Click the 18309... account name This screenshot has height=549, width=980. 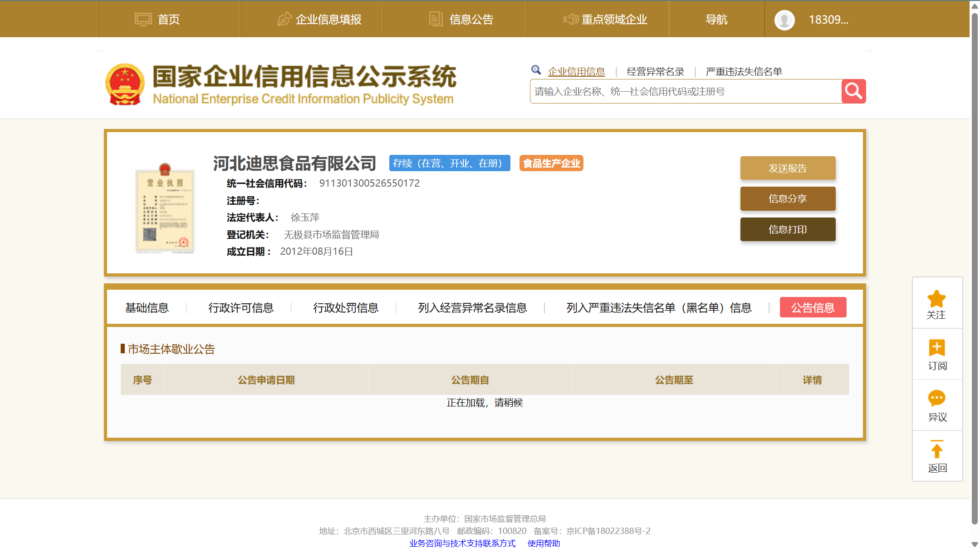coord(828,20)
